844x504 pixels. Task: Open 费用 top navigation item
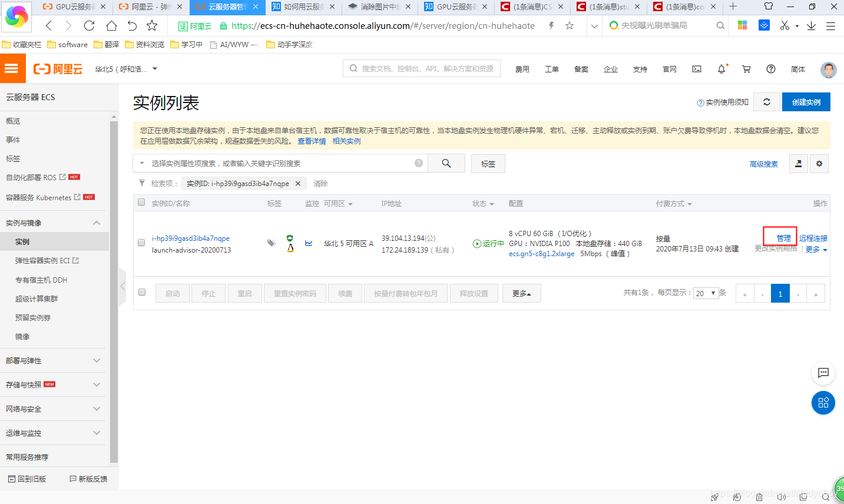522,69
